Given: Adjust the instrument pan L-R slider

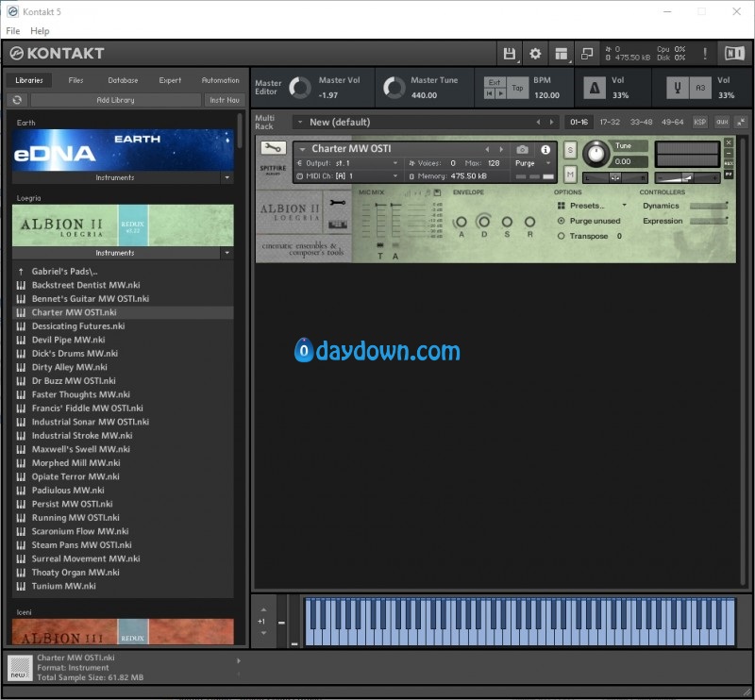Looking at the screenshot, I should tap(615, 178).
